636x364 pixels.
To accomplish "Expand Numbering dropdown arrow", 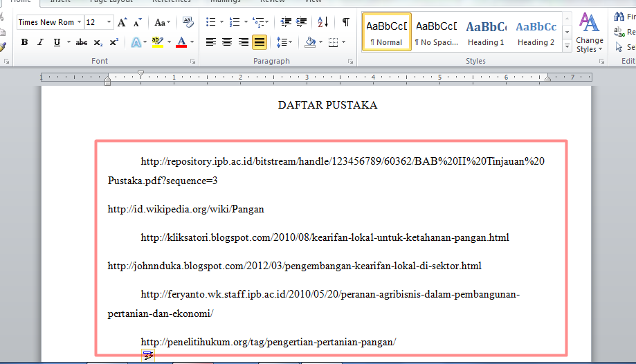I will [x=246, y=22].
